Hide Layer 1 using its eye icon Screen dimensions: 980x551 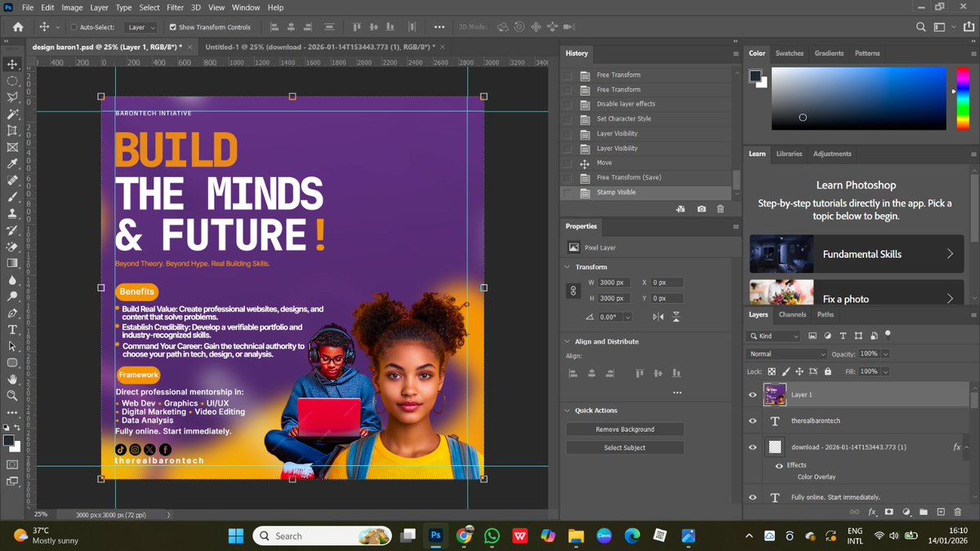752,394
